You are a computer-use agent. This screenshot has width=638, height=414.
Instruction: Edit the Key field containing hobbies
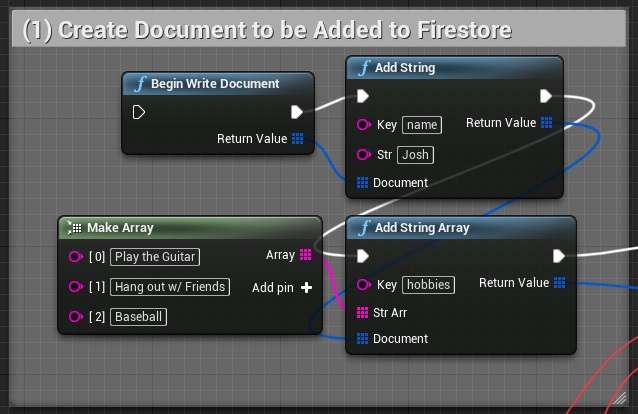[x=428, y=285]
